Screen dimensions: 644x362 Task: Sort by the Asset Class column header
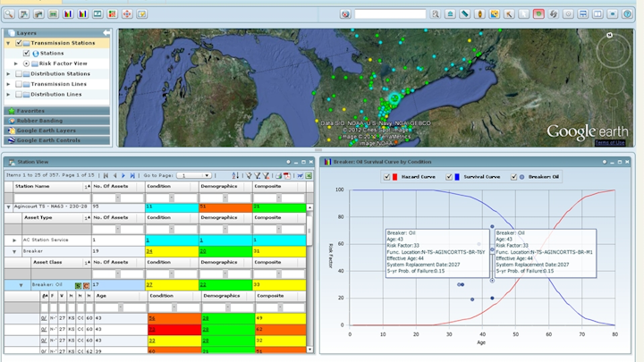[61, 262]
